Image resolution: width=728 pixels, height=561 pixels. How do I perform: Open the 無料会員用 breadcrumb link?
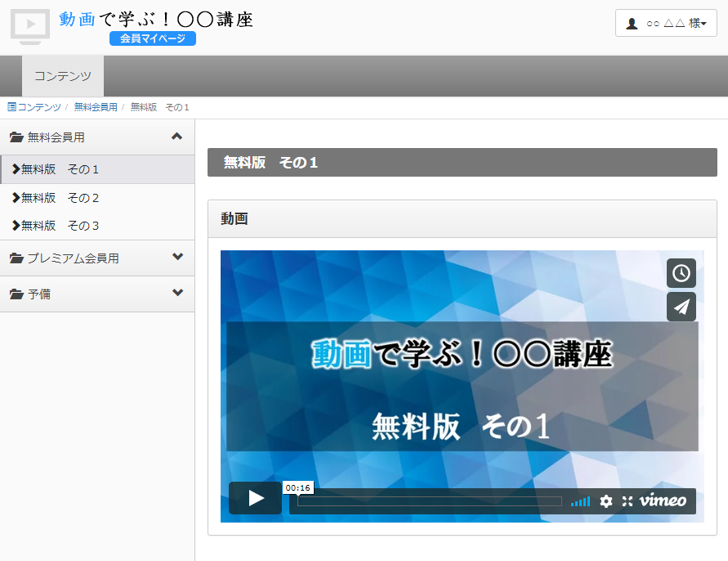tap(96, 107)
